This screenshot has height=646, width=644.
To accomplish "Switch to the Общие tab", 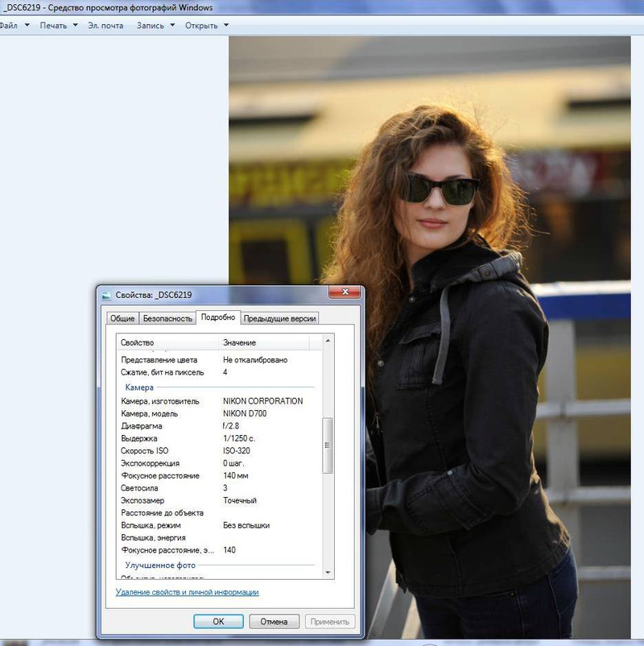I will click(122, 318).
